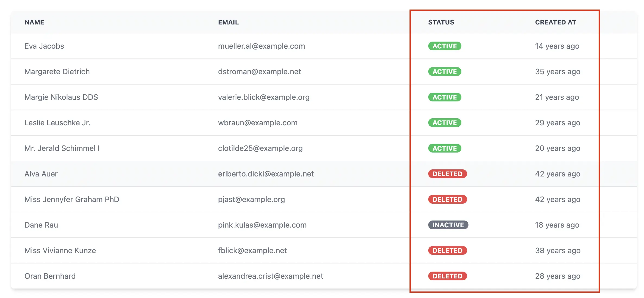The image size is (644, 298).
Task: Click email mueller.al@example.com
Action: click(x=261, y=46)
